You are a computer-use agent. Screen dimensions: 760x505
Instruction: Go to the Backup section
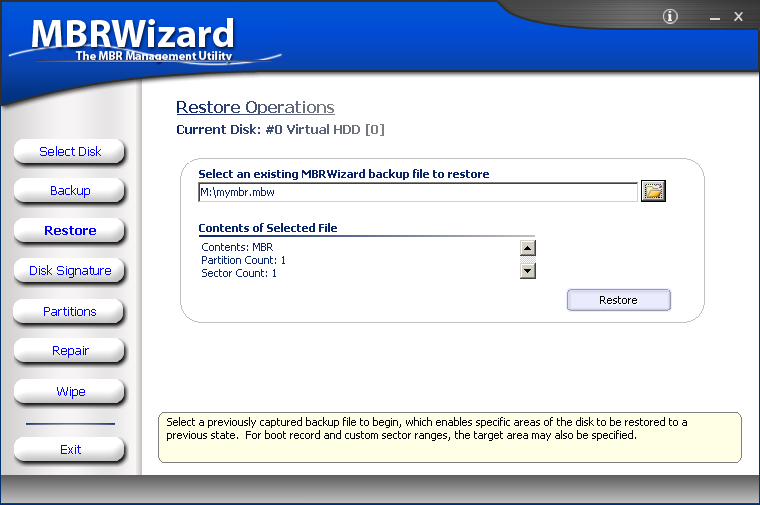70,190
